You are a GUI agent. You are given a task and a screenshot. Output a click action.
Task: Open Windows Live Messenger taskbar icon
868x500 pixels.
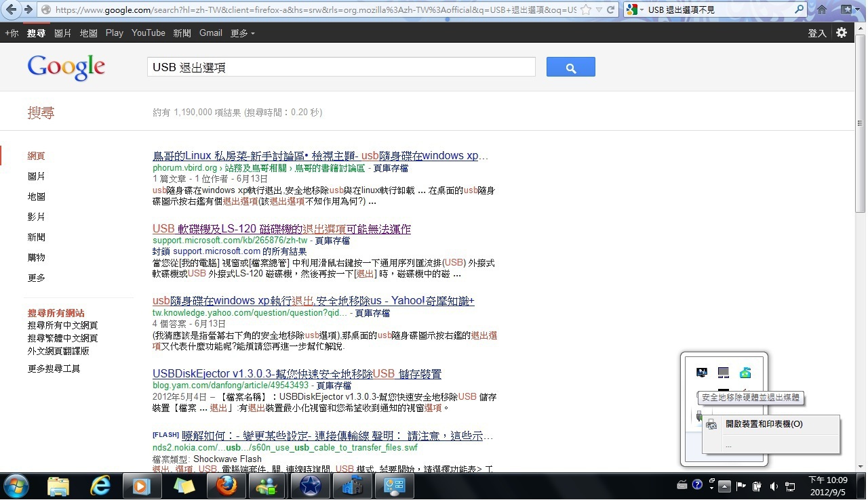[x=267, y=486]
